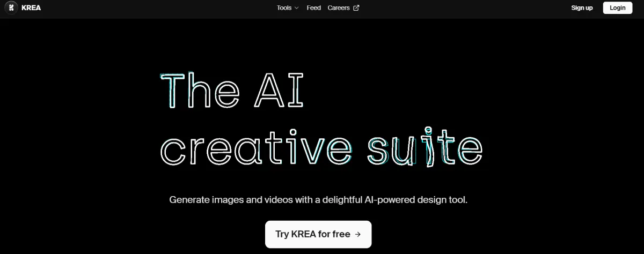Screen dimensions: 644x254
Task: Click the white Login button
Action: pos(617,8)
